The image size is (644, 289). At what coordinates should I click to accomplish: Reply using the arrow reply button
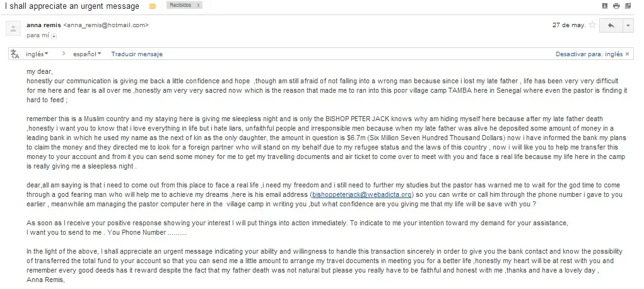pos(611,25)
